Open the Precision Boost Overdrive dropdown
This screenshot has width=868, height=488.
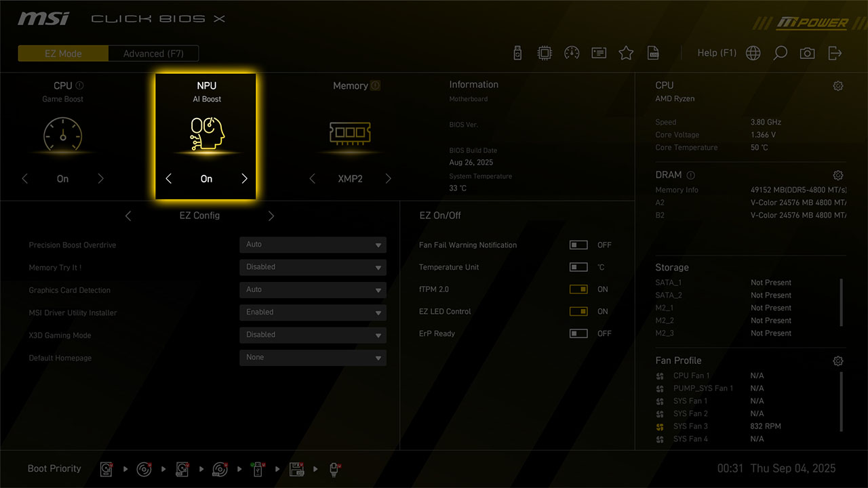313,245
